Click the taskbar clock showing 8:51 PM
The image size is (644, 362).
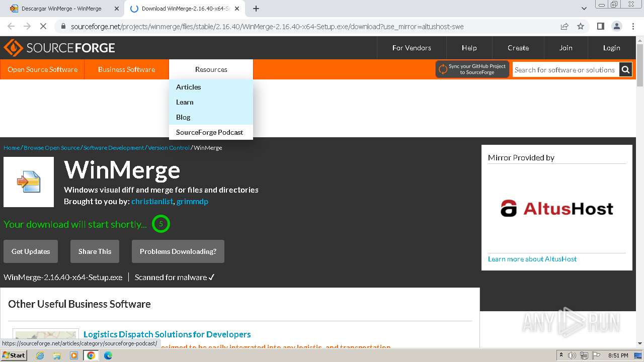tap(618, 355)
